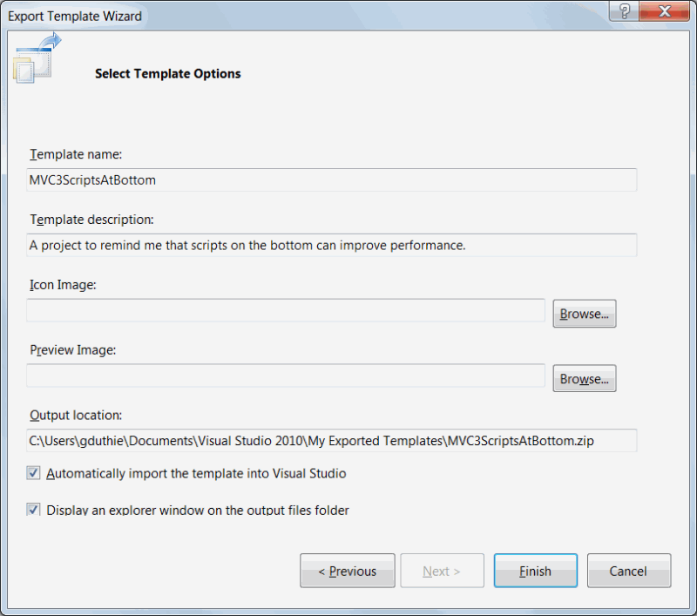Click the Output location path field
Screen dimensions: 697x616
pyautogui.click(x=331, y=441)
